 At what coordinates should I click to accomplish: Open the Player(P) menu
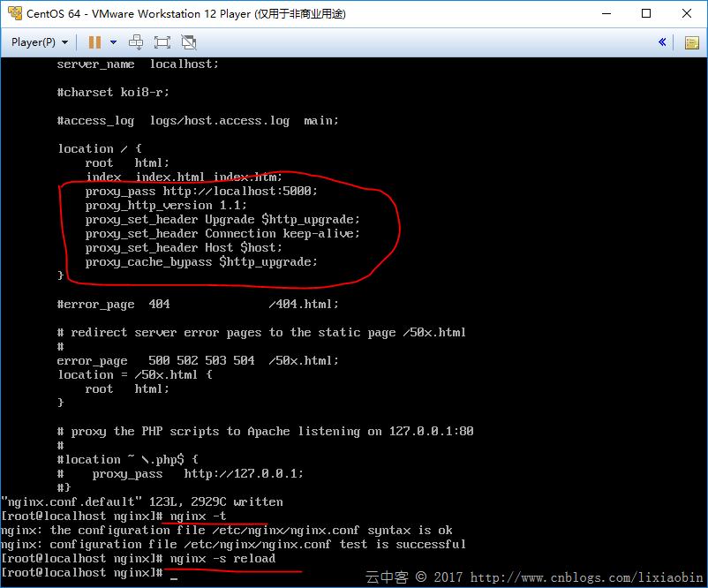click(40, 42)
